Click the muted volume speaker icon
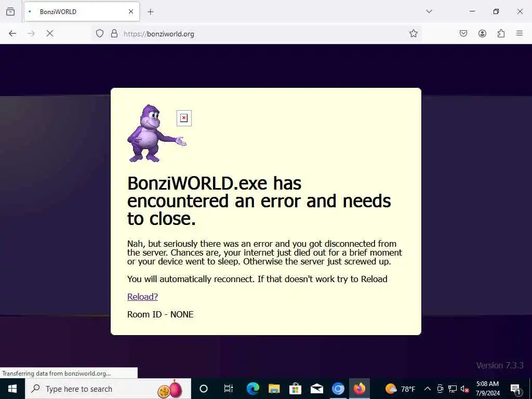The height and width of the screenshot is (399, 532). [x=464, y=389]
